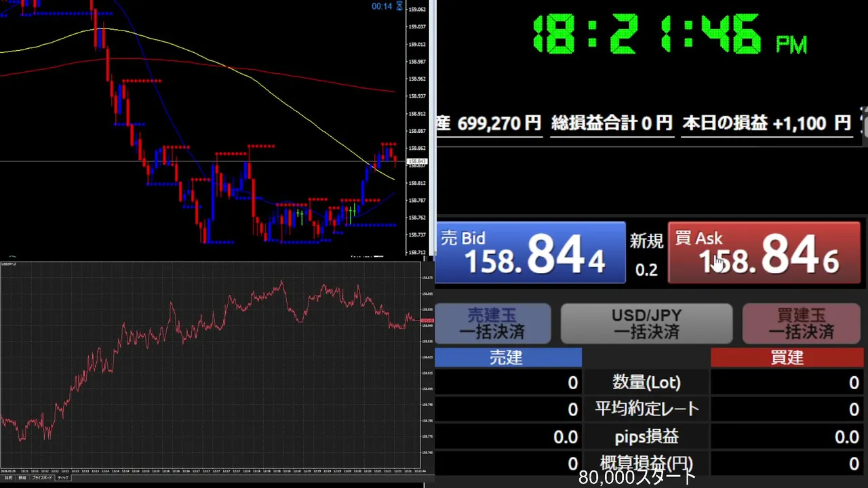Click the 159.062 price axis label
Image resolution: width=868 pixels, height=488 pixels.
(417, 9)
